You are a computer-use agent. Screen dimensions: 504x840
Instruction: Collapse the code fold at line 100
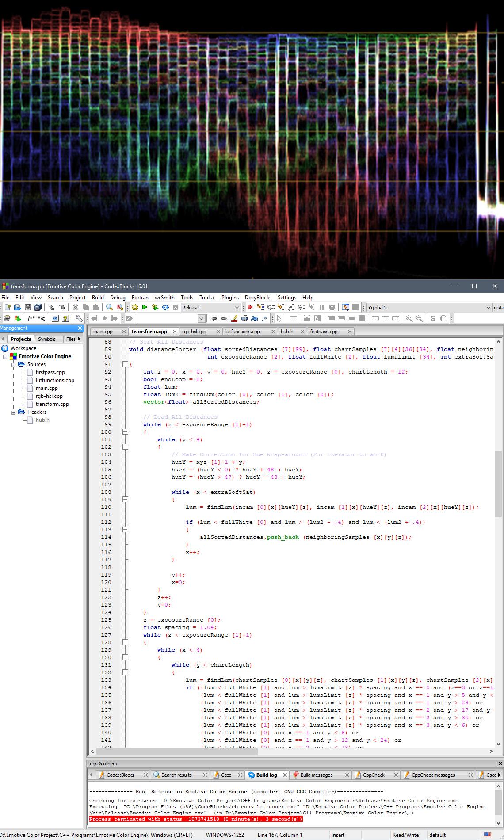(125, 432)
